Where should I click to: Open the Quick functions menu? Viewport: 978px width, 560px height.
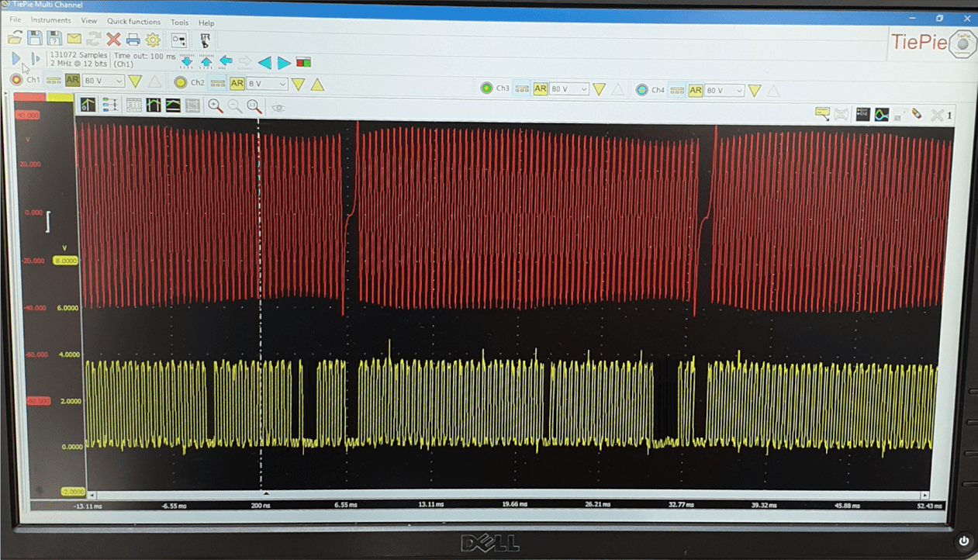click(133, 22)
